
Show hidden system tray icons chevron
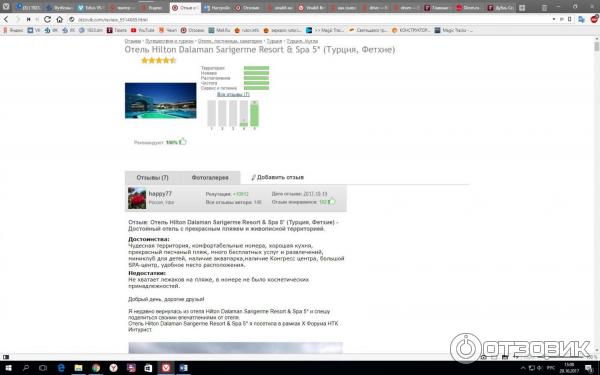(523, 368)
